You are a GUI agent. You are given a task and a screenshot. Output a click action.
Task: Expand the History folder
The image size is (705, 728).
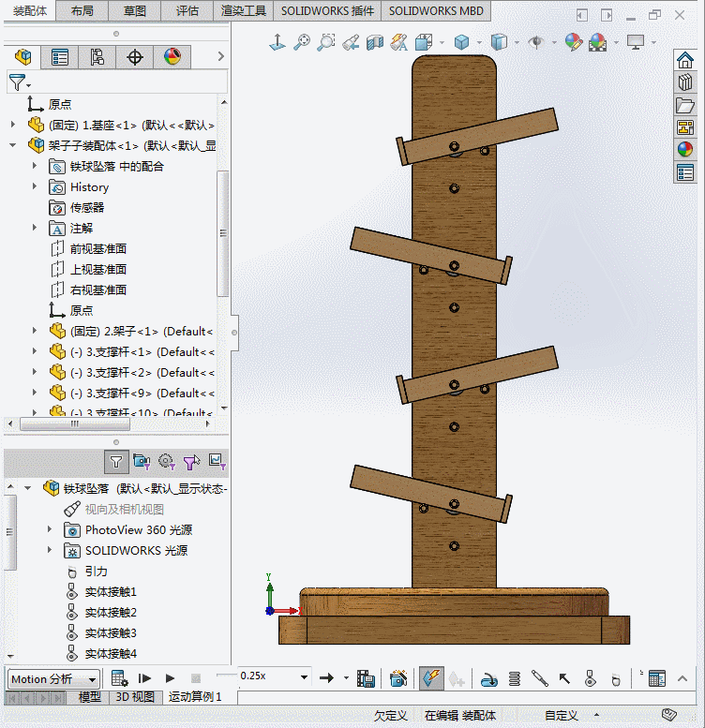point(35,186)
